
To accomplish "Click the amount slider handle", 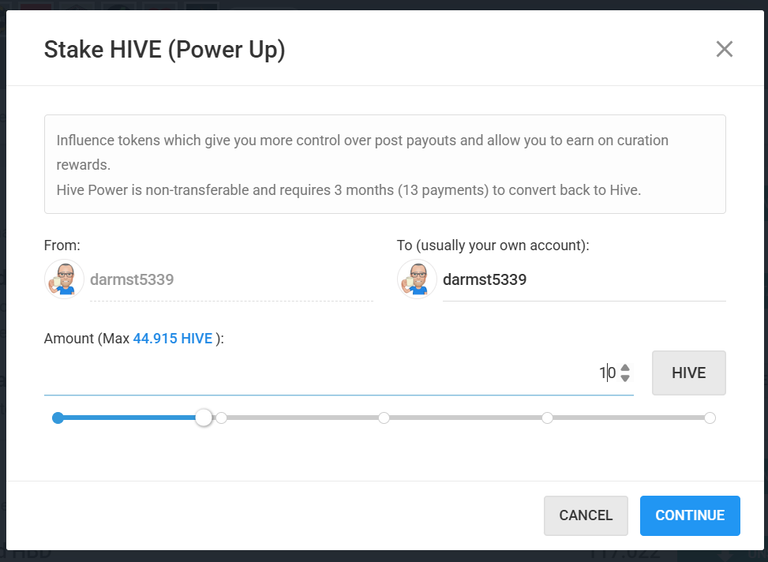I will (204, 418).
